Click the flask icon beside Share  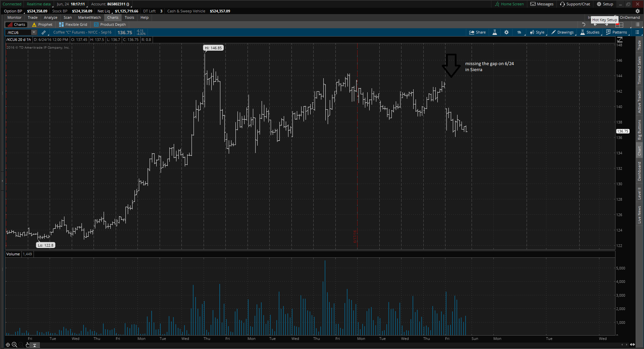point(495,33)
